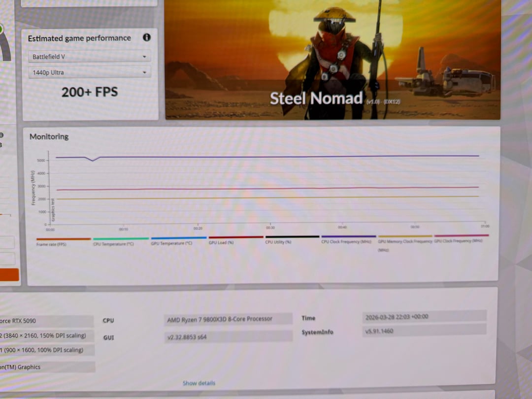Click the 00:30 mark on graph timeline

(x=270, y=228)
